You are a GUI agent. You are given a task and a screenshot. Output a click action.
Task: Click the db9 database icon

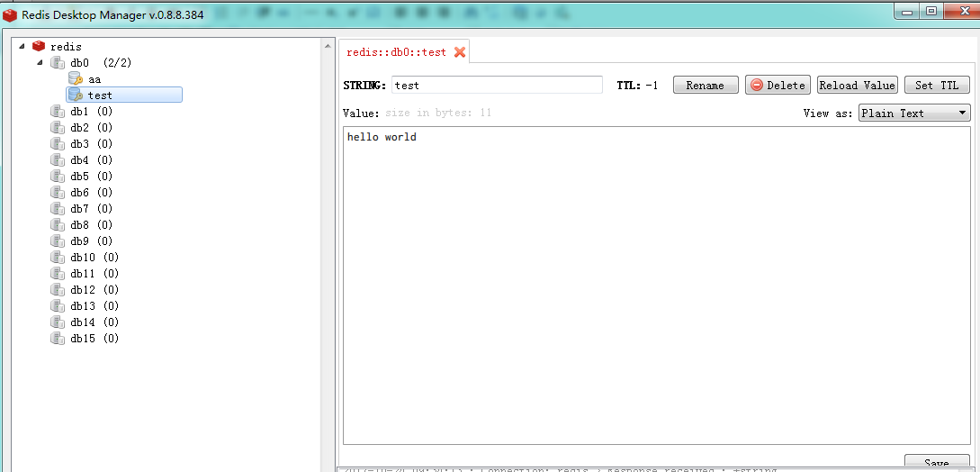[58, 241]
